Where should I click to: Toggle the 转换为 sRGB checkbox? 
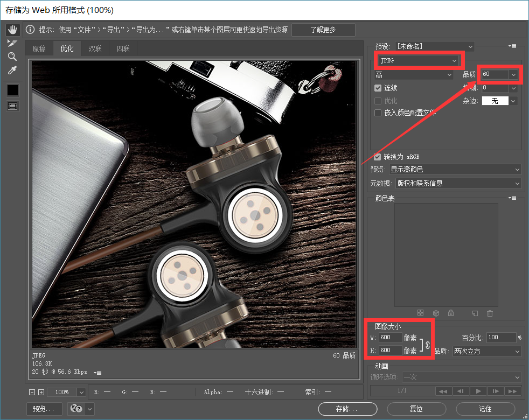coord(377,157)
